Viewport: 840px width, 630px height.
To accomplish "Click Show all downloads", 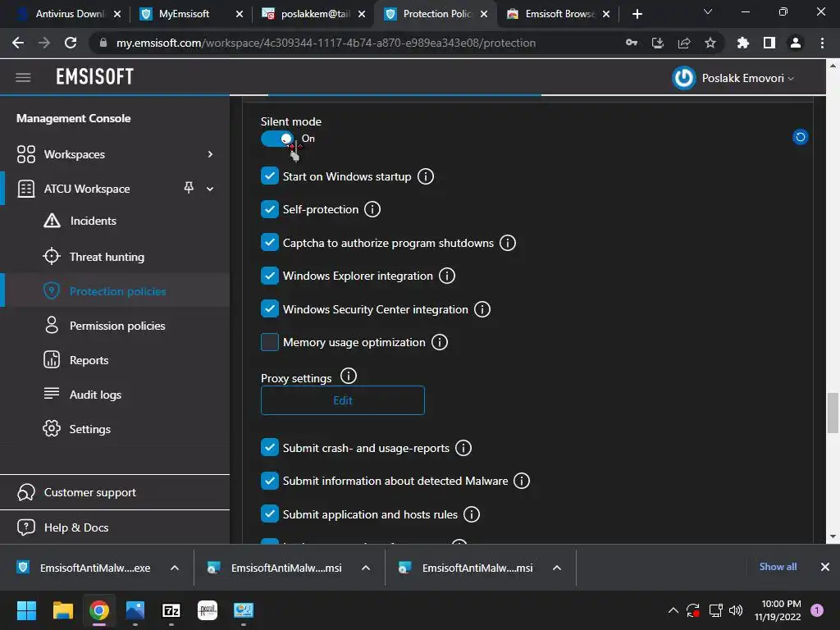I will click(778, 567).
